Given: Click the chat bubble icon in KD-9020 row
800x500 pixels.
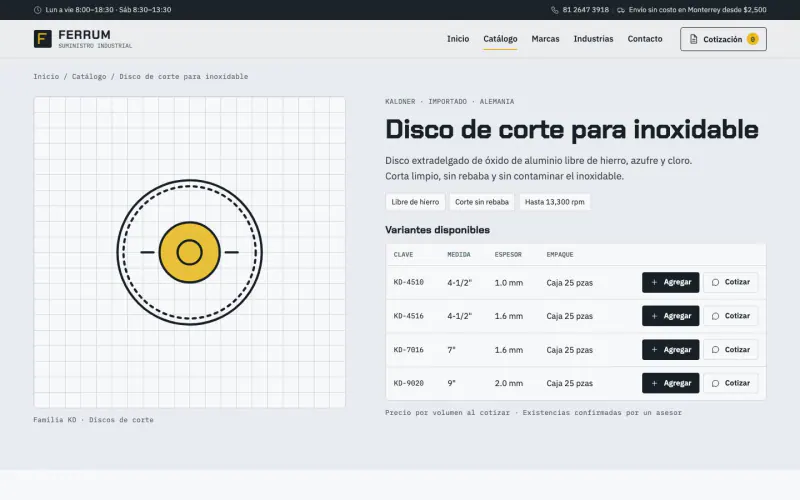Looking at the screenshot, I should (715, 383).
